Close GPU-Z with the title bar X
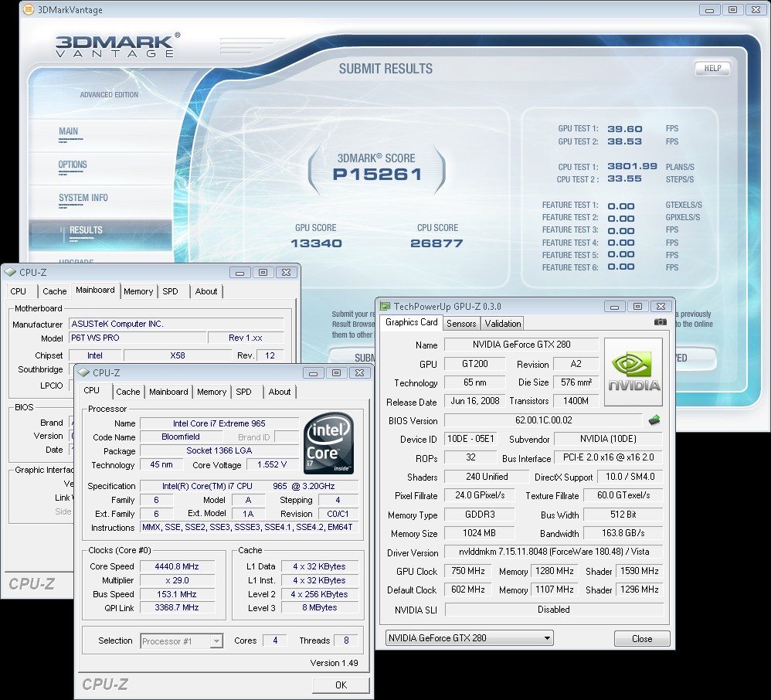Screen dimensions: 771x700 (x=661, y=307)
